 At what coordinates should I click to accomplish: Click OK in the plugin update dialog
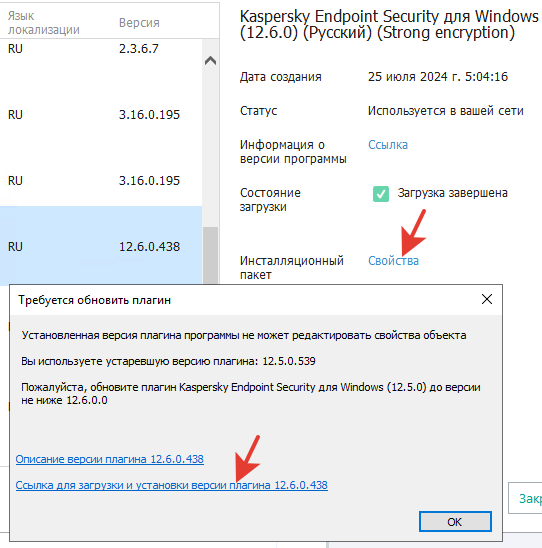coord(455,522)
